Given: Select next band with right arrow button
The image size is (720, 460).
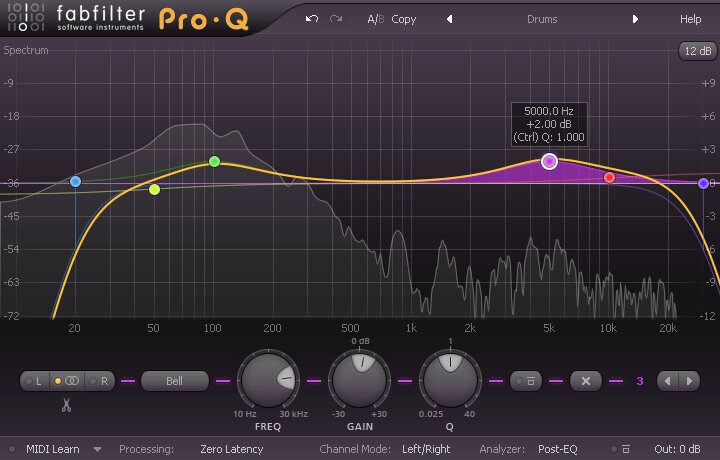Looking at the screenshot, I should coord(689,381).
